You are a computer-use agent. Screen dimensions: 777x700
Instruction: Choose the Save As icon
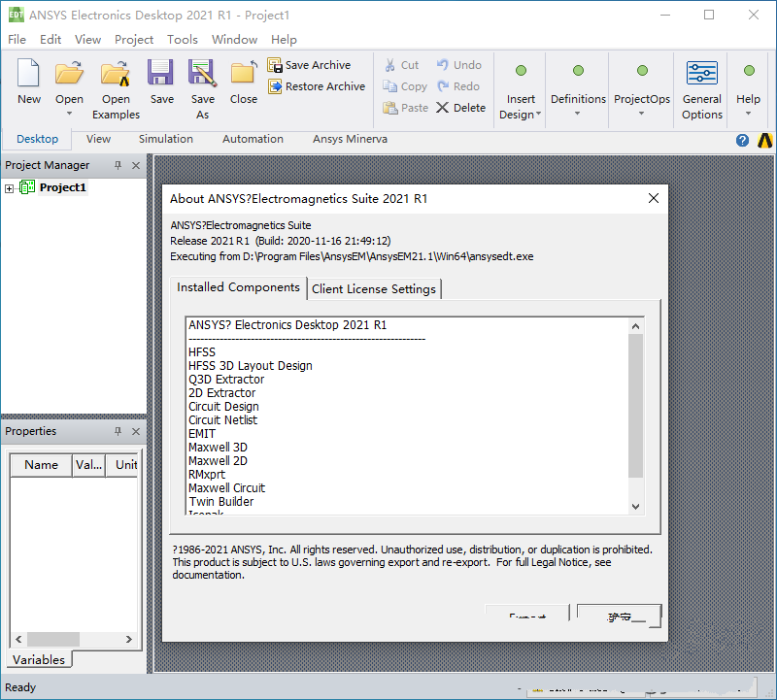point(202,72)
